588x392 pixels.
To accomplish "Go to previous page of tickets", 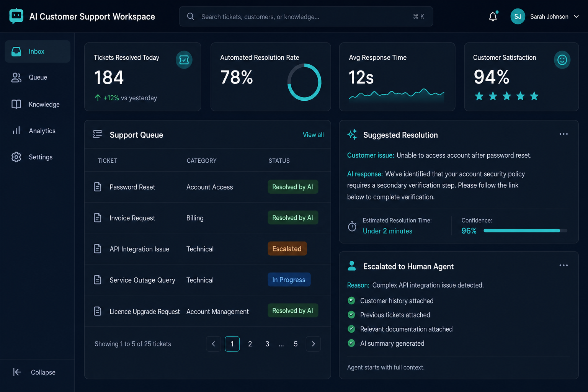I will pyautogui.click(x=214, y=344).
